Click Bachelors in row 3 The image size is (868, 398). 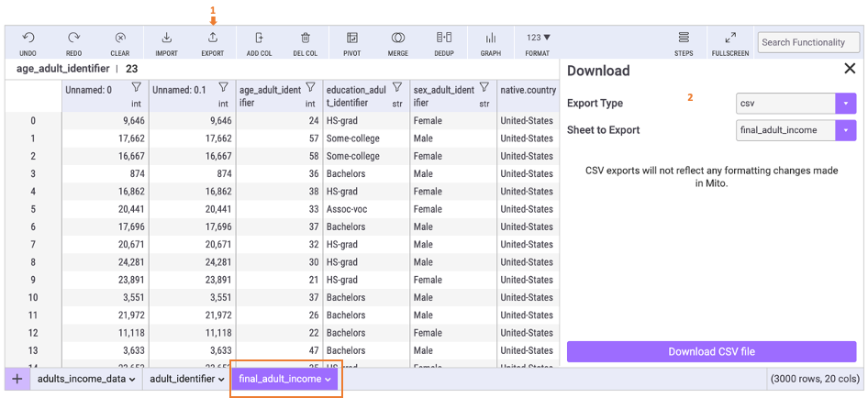point(346,174)
